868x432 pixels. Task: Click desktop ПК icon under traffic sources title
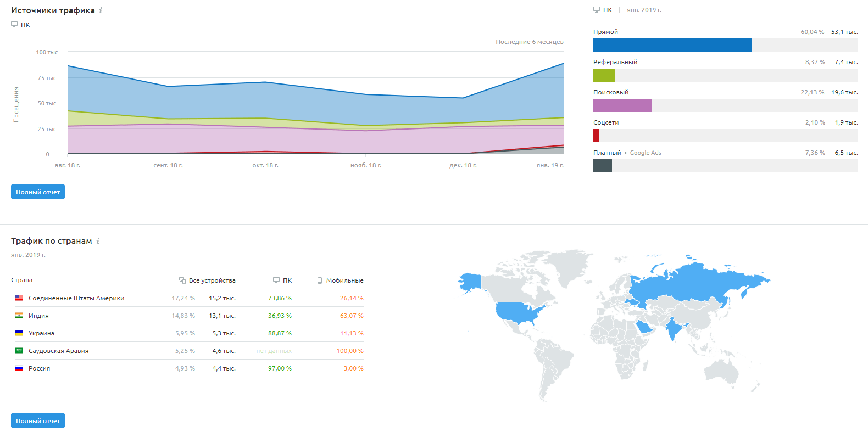coord(14,25)
